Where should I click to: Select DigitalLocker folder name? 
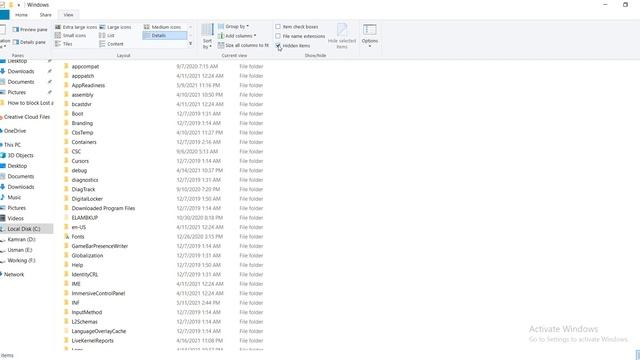click(87, 199)
